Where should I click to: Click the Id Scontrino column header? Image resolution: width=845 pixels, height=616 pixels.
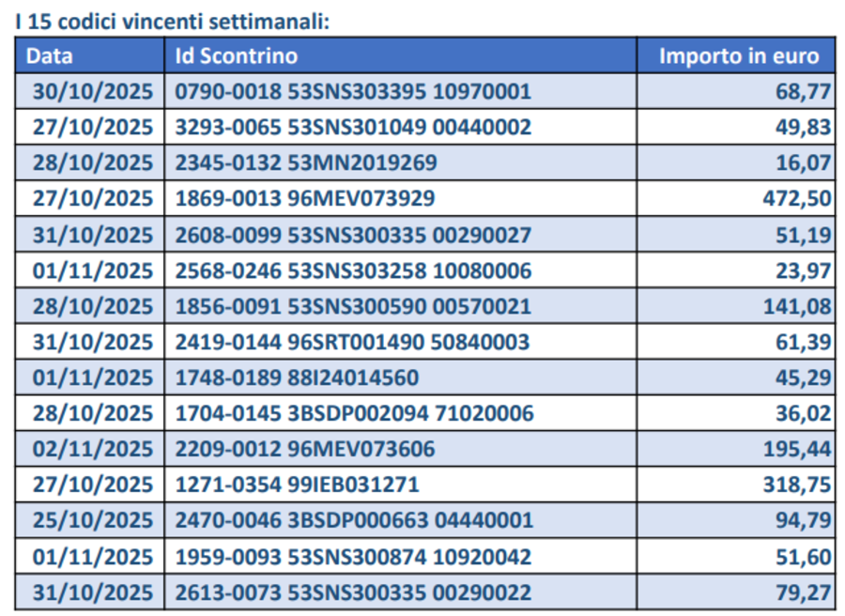coord(236,55)
